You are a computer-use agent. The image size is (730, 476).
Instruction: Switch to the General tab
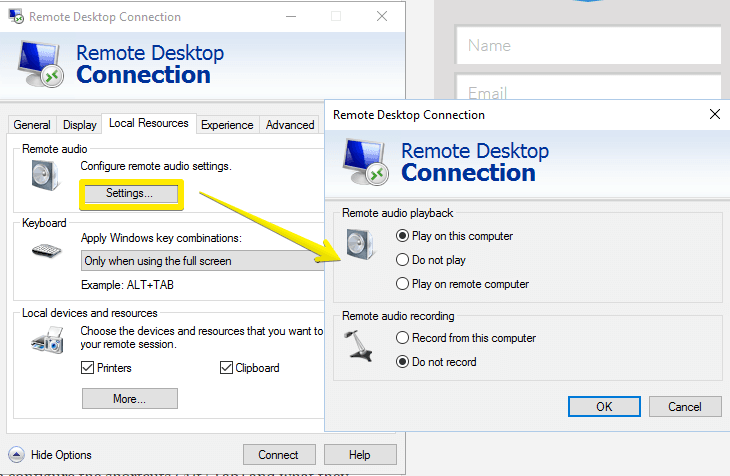(32, 125)
